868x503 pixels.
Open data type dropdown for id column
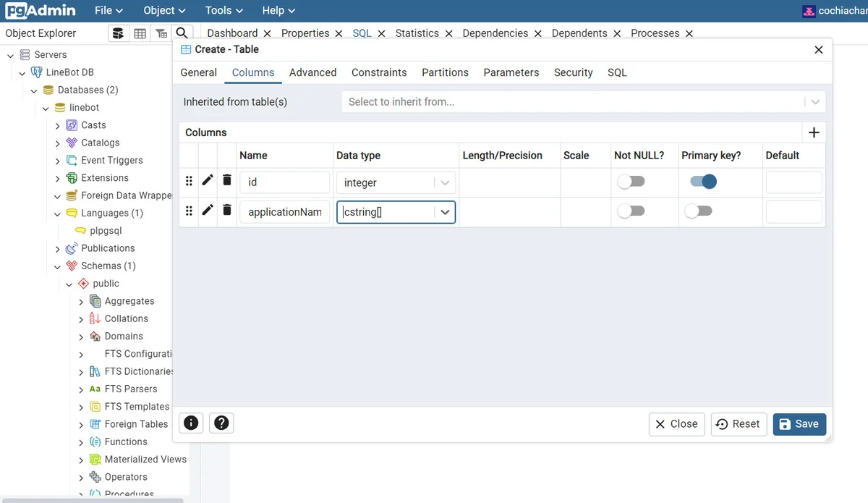(445, 183)
